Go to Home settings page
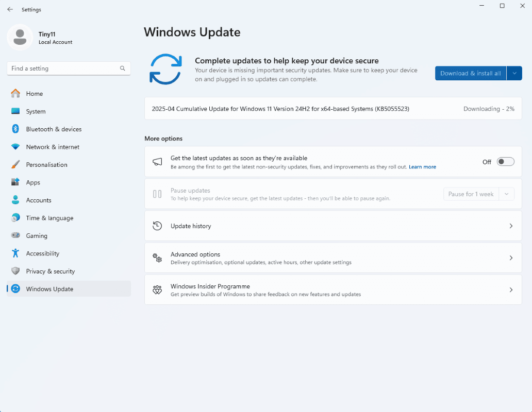 click(x=69, y=94)
